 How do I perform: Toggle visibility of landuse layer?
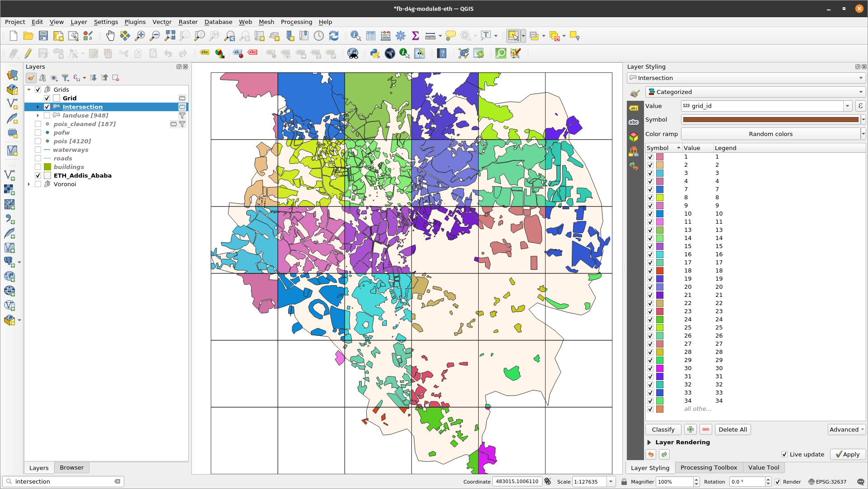pyautogui.click(x=47, y=115)
